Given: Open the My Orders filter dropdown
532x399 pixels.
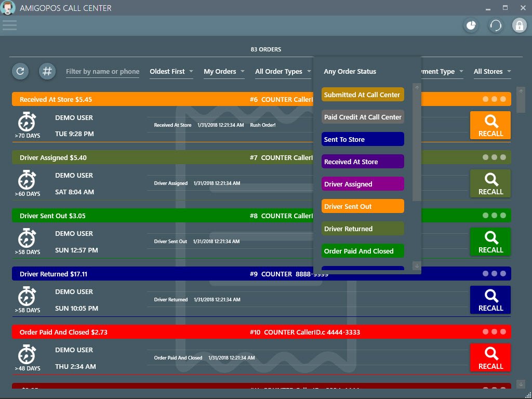Looking at the screenshot, I should pos(224,72).
